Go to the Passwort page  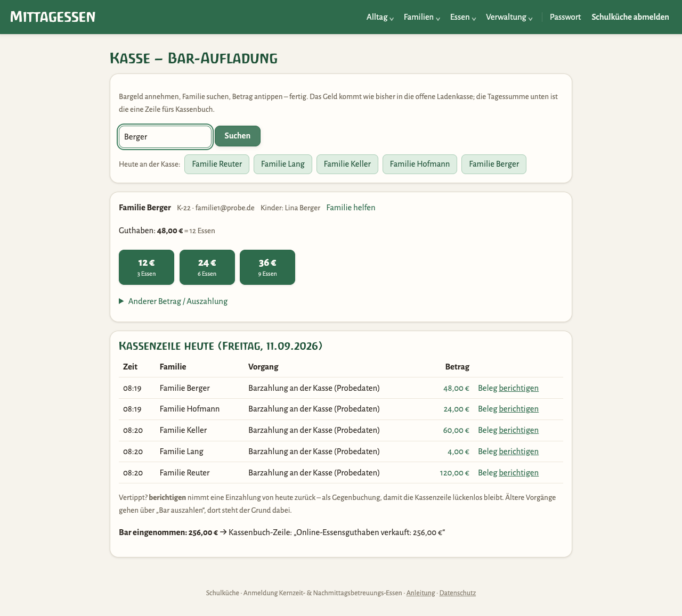[x=565, y=17]
